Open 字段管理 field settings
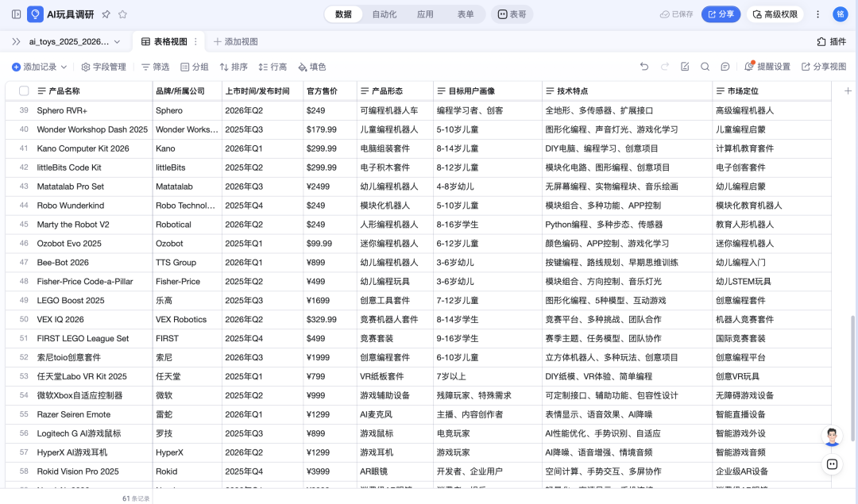 tap(103, 67)
